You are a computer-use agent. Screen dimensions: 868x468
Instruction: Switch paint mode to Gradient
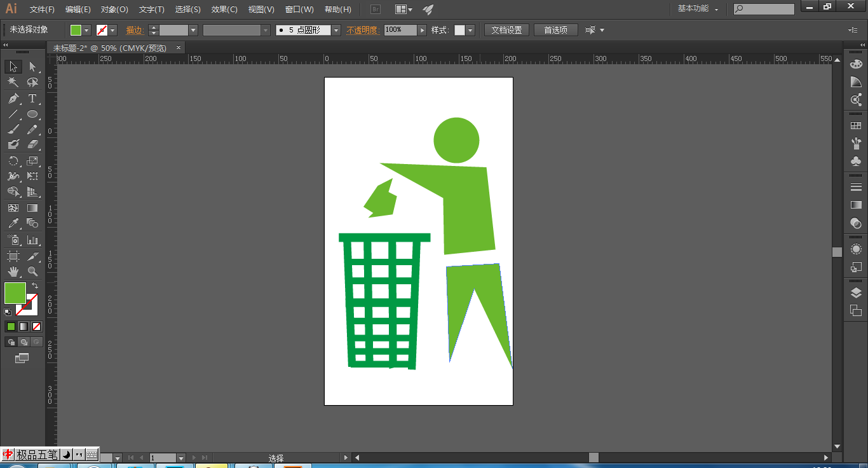pos(24,326)
